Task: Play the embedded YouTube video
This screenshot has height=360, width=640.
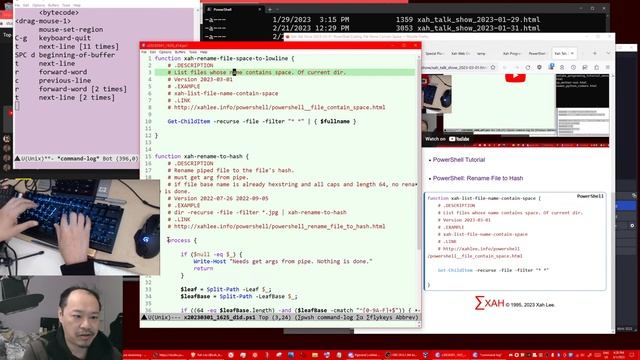Action: [x=515, y=77]
